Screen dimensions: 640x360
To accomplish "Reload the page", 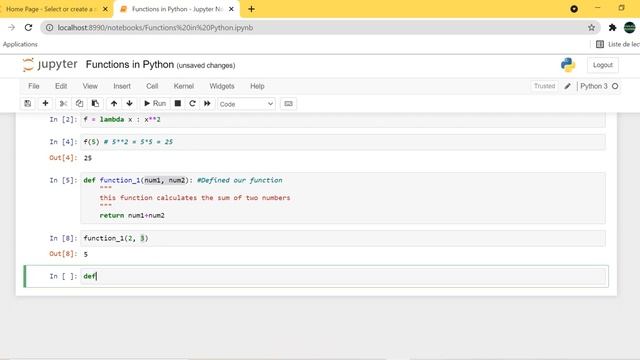I will coord(28,27).
